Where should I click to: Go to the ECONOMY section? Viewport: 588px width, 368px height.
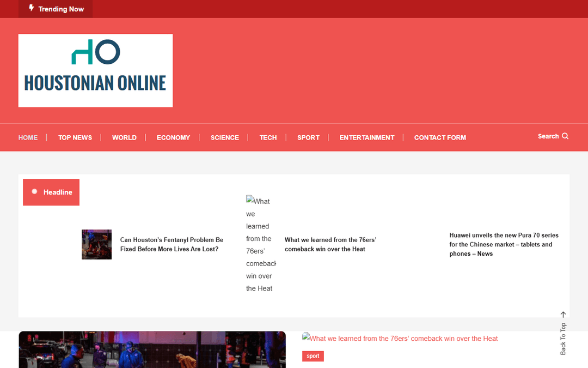pyautogui.click(x=173, y=137)
